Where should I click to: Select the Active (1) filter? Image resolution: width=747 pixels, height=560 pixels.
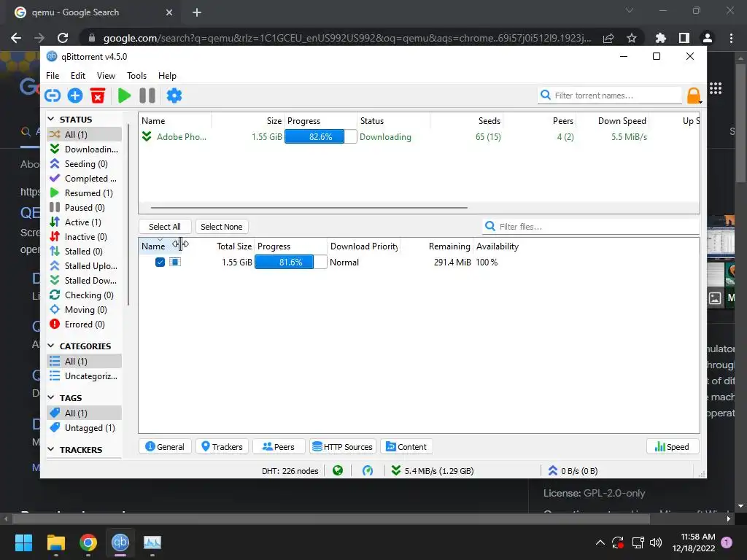85,222
